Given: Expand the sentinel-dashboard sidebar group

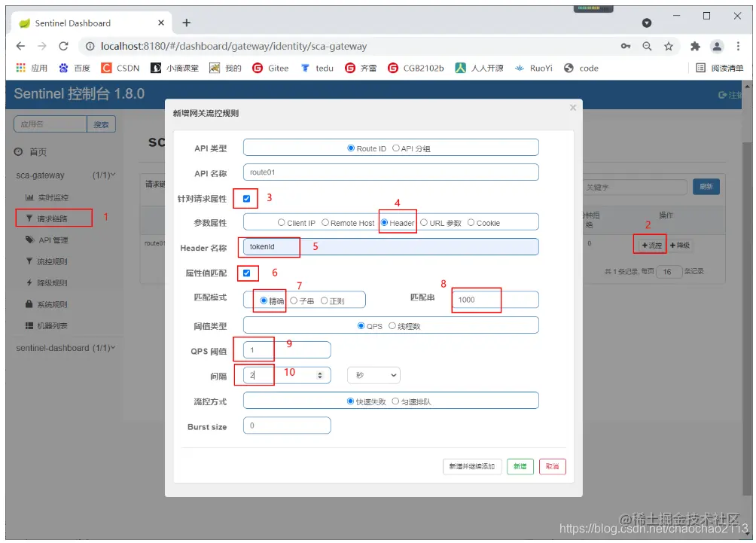Looking at the screenshot, I should 66,348.
